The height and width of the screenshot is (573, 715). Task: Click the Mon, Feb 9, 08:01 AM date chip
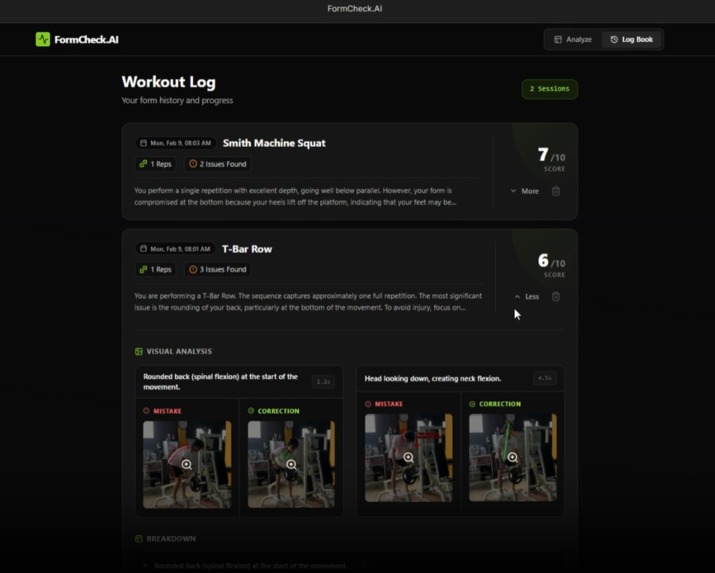click(175, 249)
